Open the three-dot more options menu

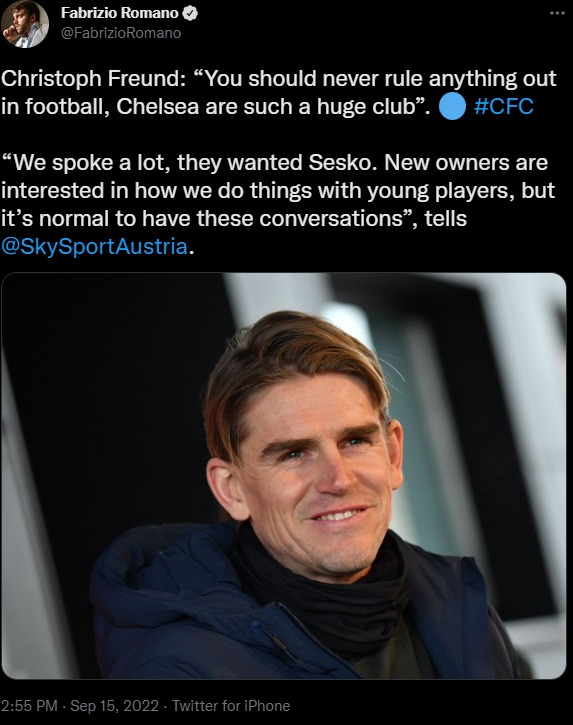[x=557, y=13]
